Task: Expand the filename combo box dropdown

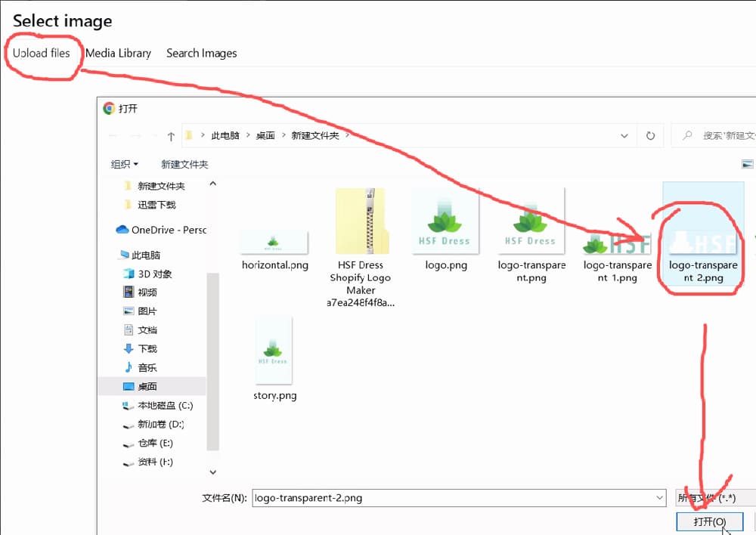Action: [659, 498]
